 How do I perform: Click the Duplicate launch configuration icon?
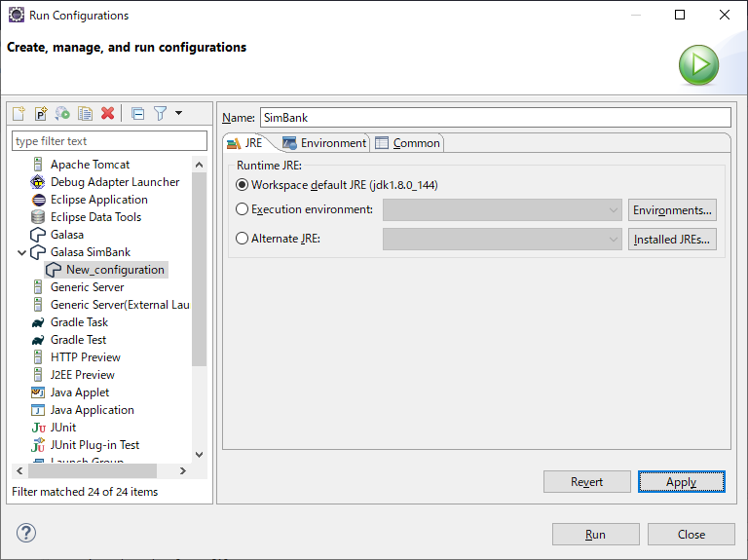pyautogui.click(x=86, y=114)
